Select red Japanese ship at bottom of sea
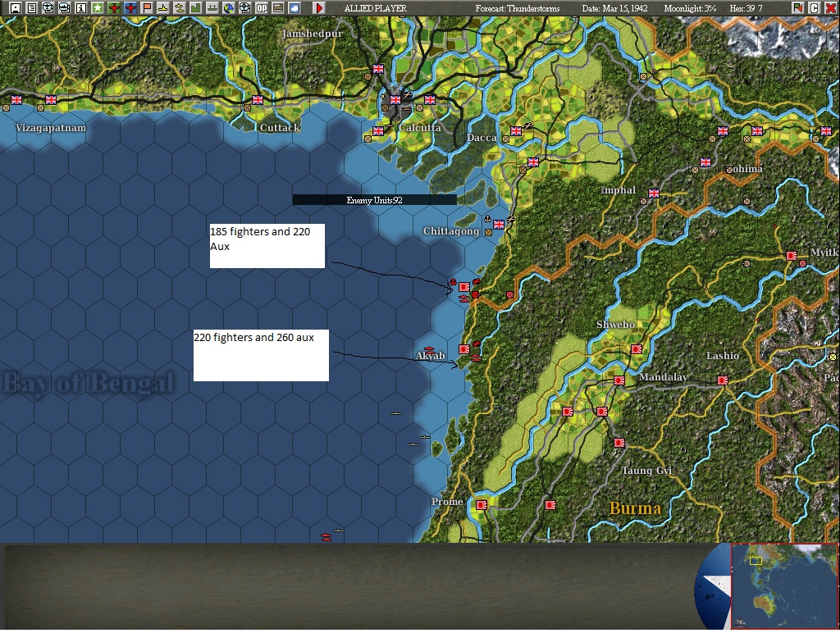 326,536
